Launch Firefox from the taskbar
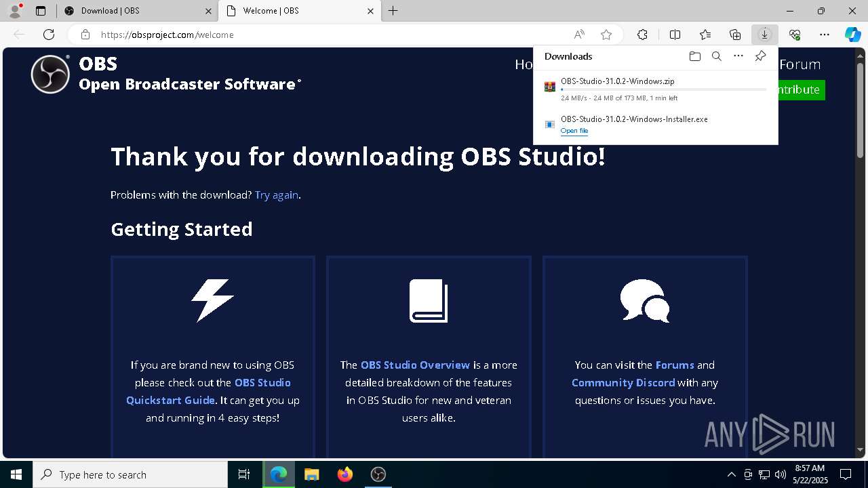This screenshot has width=868, height=488. click(x=344, y=474)
